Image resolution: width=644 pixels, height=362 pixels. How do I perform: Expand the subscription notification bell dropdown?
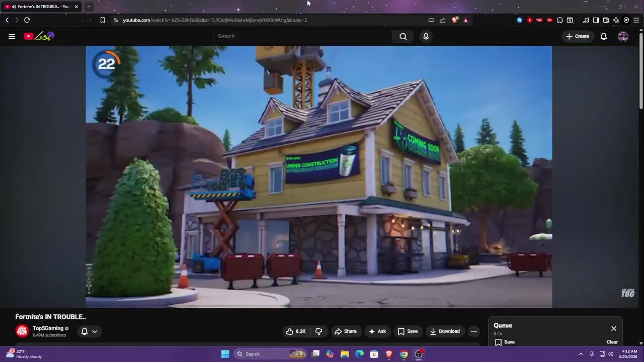[89, 331]
